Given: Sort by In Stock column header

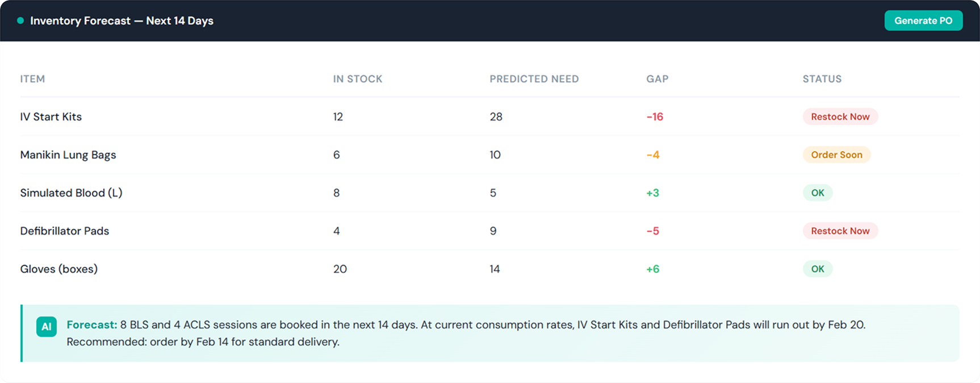Looking at the screenshot, I should [358, 79].
